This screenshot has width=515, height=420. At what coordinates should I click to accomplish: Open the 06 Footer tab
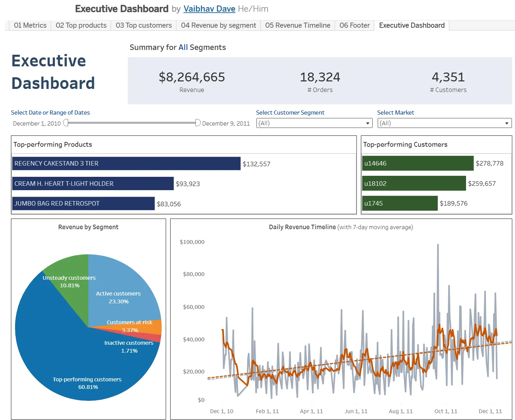[x=354, y=25]
